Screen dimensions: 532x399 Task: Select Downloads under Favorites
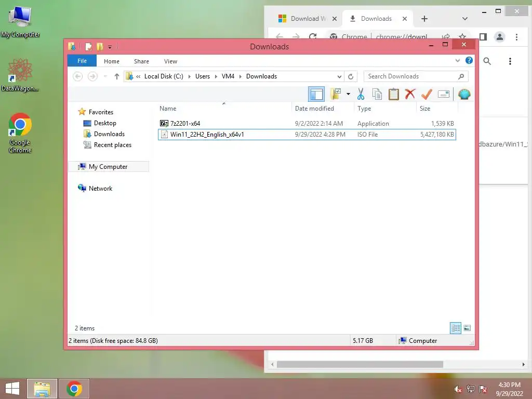109,134
